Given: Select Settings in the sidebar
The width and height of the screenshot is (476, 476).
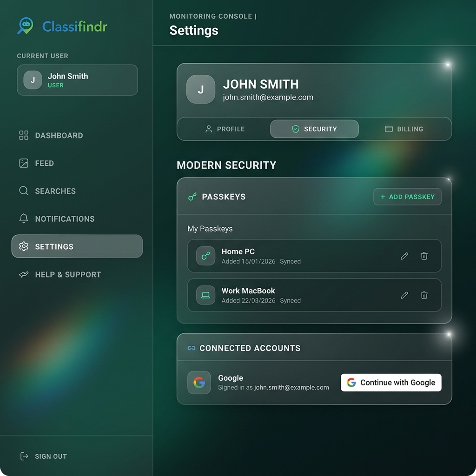Looking at the screenshot, I should [77, 246].
